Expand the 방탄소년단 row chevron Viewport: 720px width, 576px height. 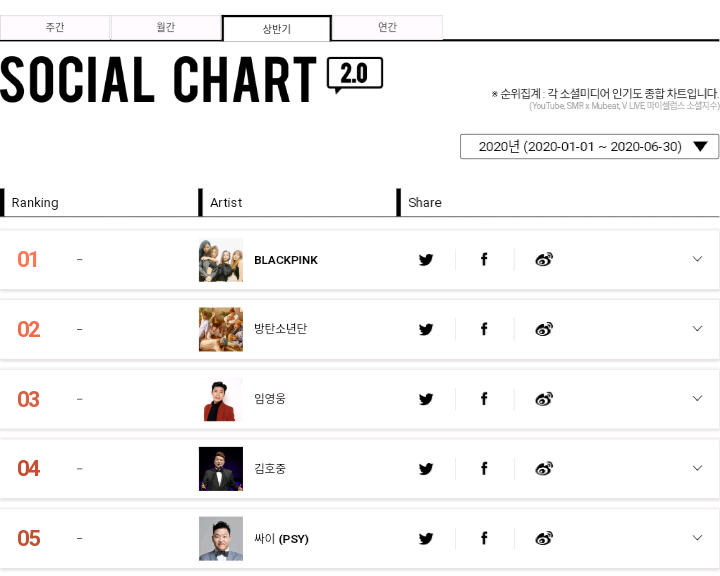tap(697, 328)
